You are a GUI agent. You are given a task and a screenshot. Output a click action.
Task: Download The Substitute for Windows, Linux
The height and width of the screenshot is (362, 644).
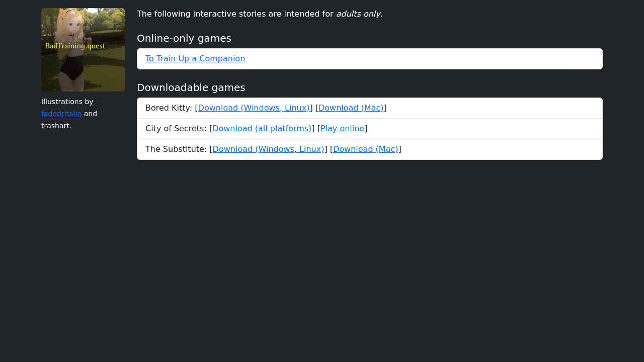click(269, 149)
